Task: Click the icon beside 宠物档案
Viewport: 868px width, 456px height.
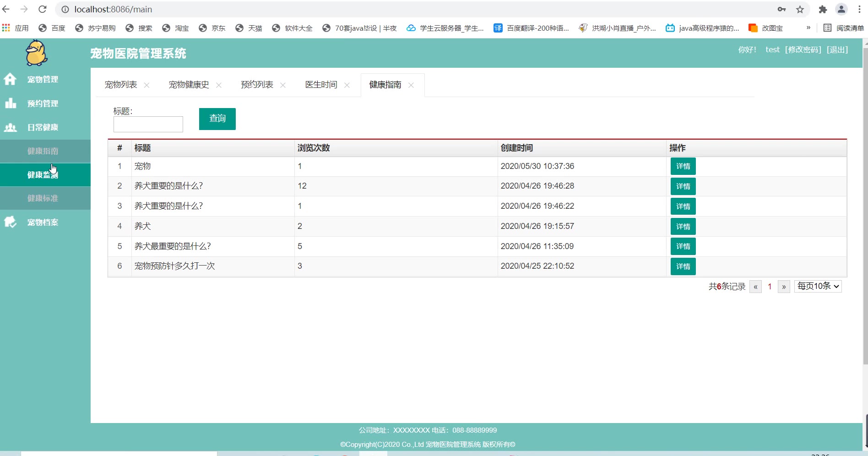Action: tap(10, 222)
